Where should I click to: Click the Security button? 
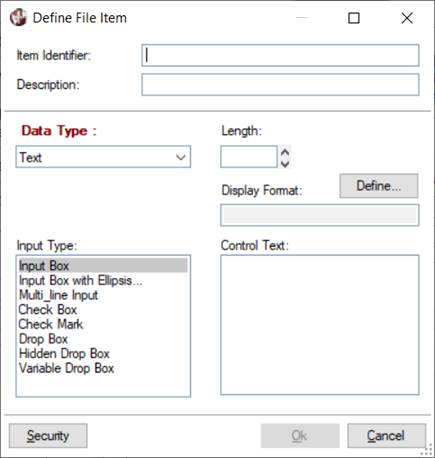point(48,436)
